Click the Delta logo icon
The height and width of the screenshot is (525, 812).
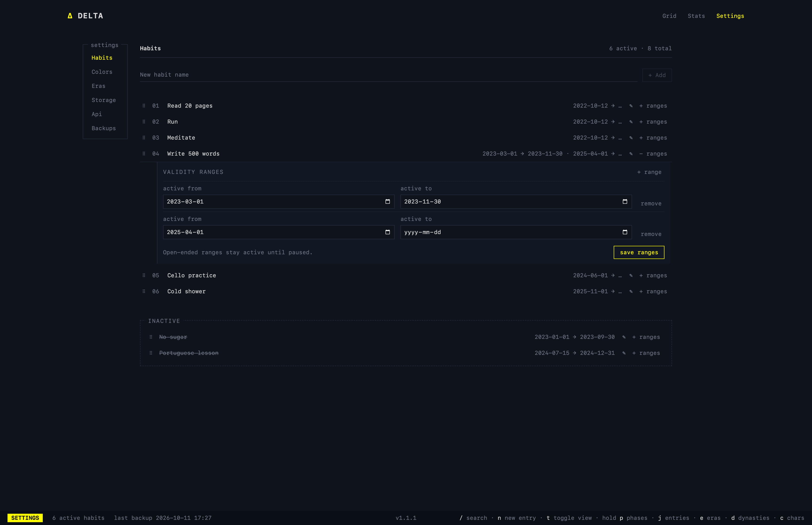(70, 16)
